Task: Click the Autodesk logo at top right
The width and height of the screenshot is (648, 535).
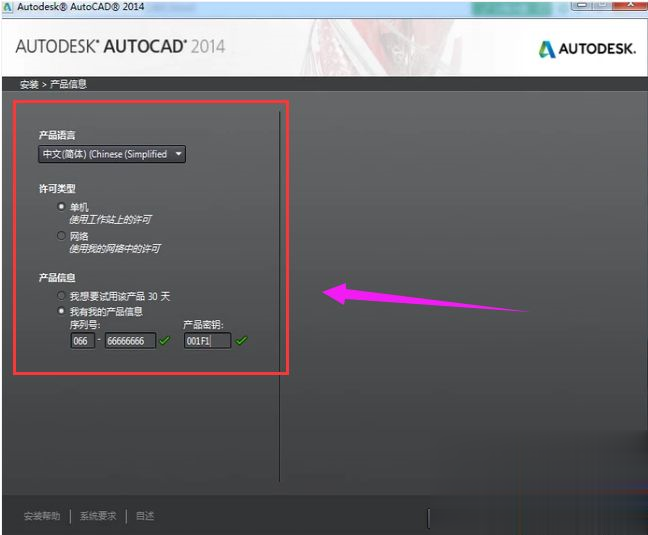Action: (587, 49)
